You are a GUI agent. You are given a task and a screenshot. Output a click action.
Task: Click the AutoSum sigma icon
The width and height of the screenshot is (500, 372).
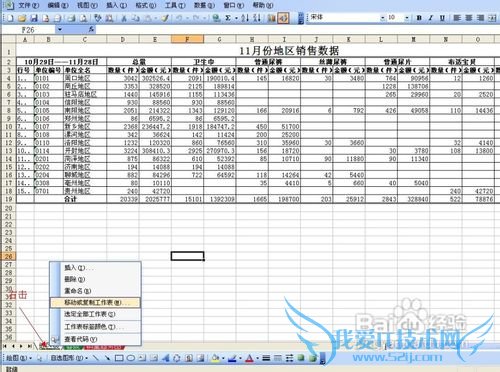(228, 18)
